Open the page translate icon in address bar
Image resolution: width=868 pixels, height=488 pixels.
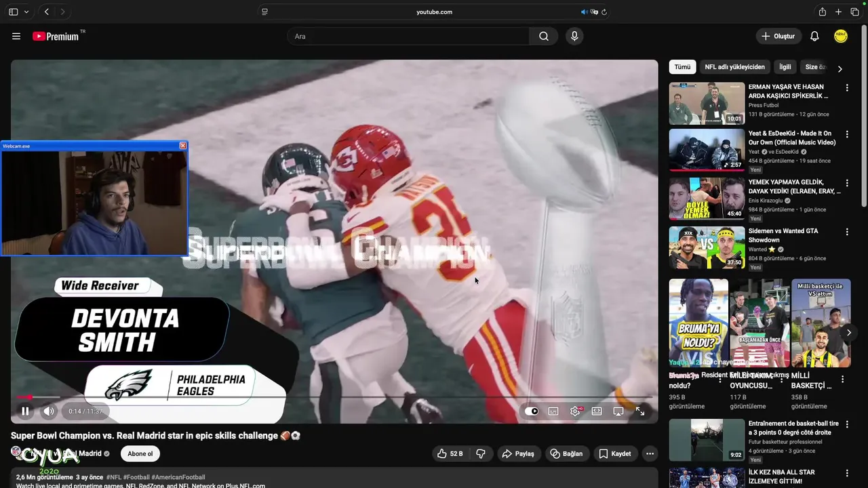594,12
